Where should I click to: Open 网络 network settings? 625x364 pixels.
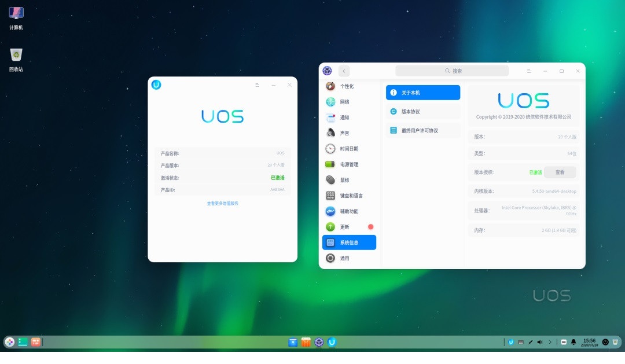point(349,102)
